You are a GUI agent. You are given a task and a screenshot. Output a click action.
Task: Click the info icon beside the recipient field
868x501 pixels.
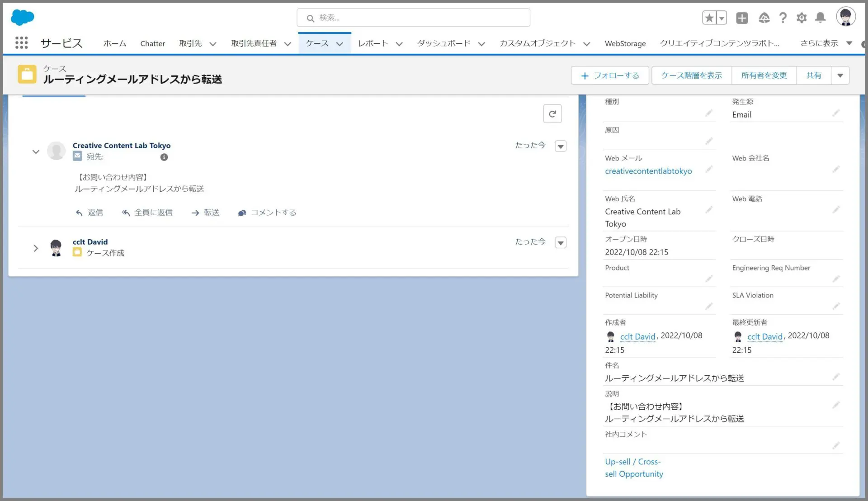(x=164, y=157)
